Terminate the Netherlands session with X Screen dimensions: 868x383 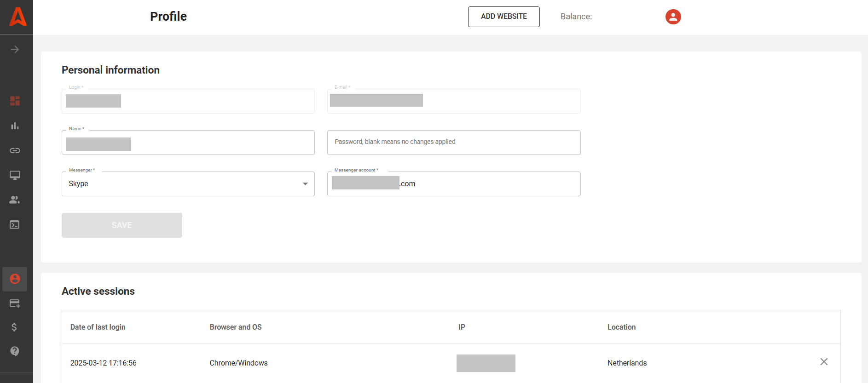(824, 362)
